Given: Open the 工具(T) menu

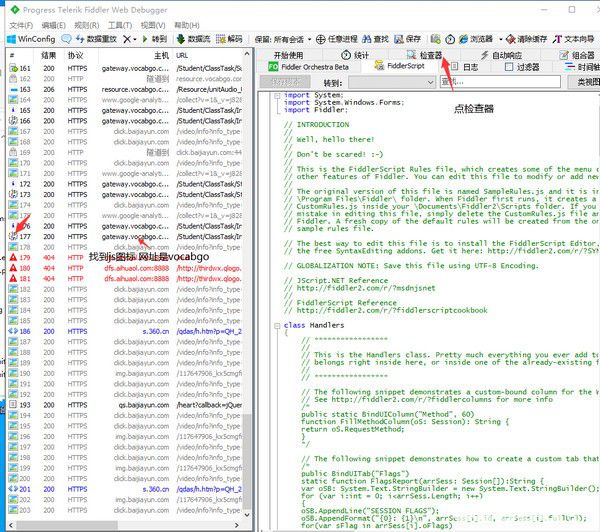Looking at the screenshot, I should (x=120, y=25).
